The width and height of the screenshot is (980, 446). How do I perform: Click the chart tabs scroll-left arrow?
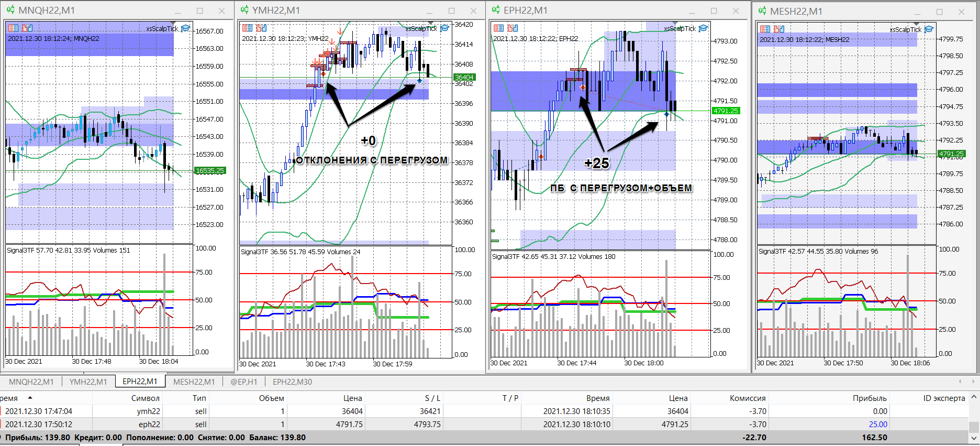pyautogui.click(x=960, y=382)
